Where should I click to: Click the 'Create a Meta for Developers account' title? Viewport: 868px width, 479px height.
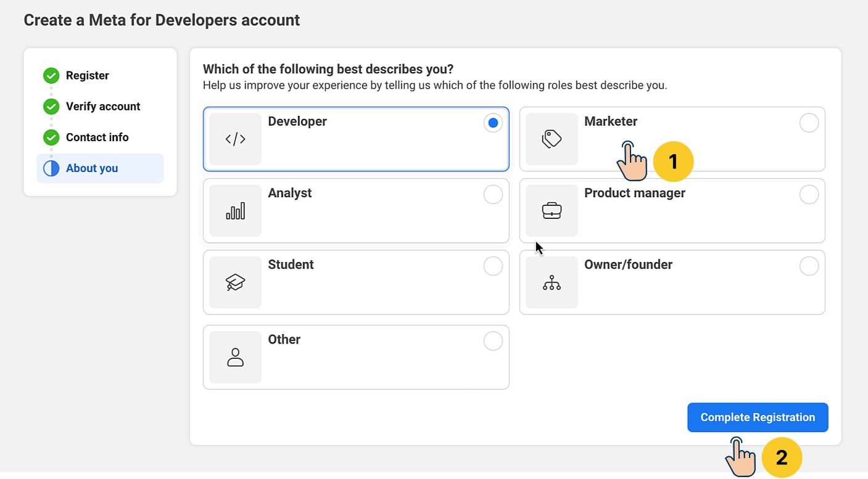coord(162,20)
